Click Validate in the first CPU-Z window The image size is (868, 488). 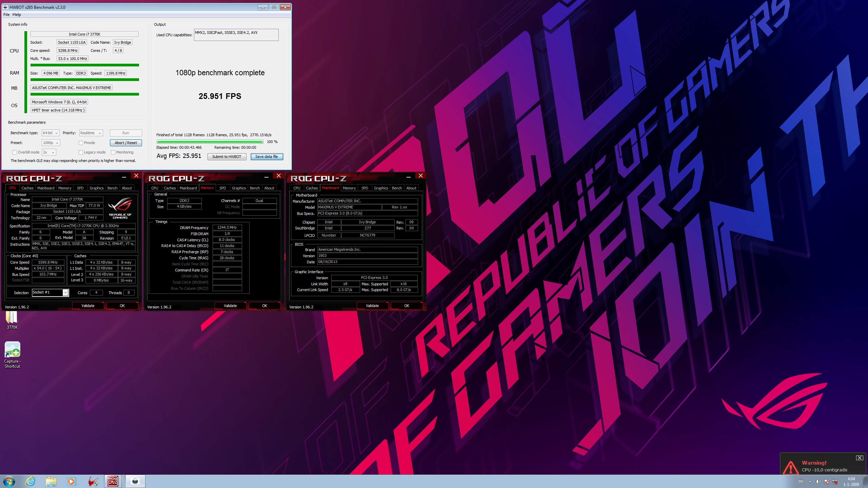point(88,306)
